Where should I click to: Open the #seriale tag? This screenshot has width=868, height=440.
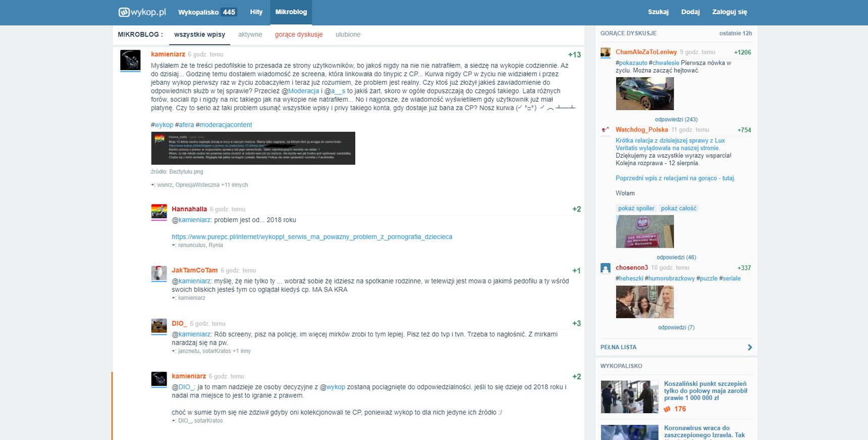[730, 279]
